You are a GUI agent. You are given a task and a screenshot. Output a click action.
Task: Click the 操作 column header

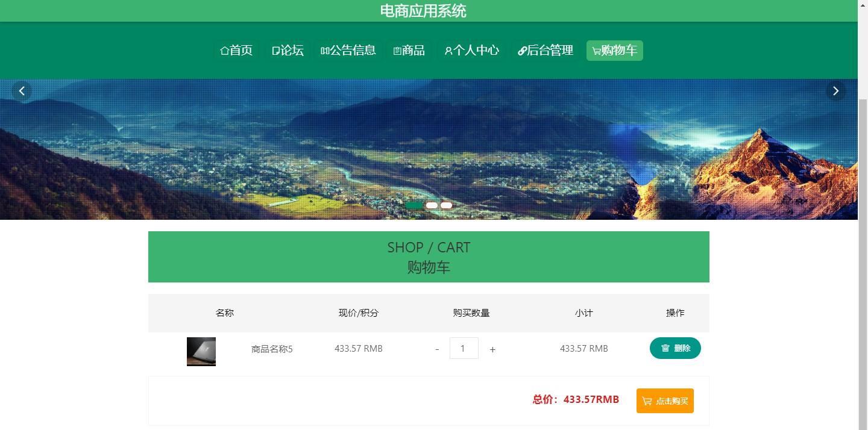click(x=675, y=313)
